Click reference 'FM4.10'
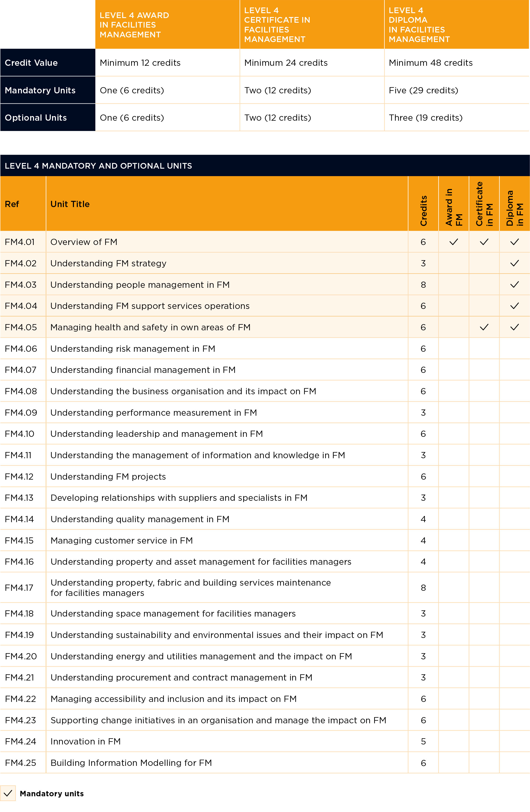 coord(19,434)
